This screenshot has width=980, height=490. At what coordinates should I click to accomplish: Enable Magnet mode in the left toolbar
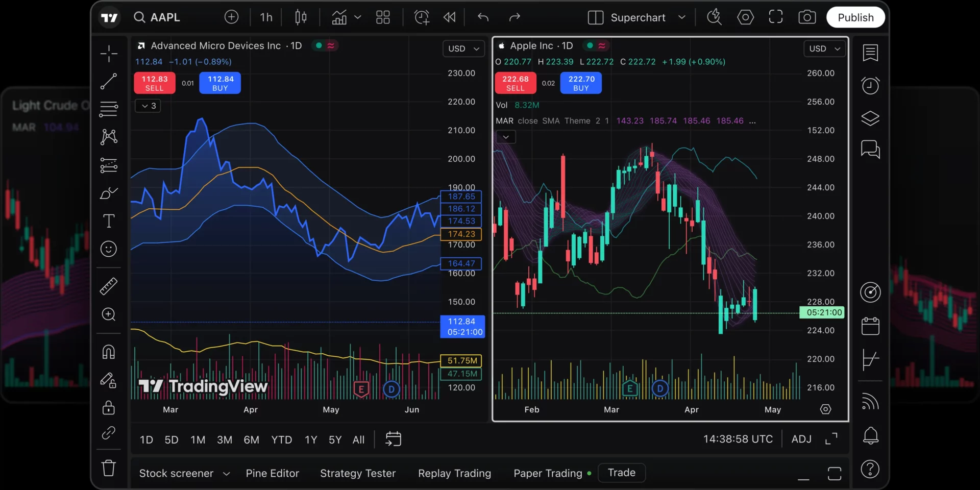109,352
